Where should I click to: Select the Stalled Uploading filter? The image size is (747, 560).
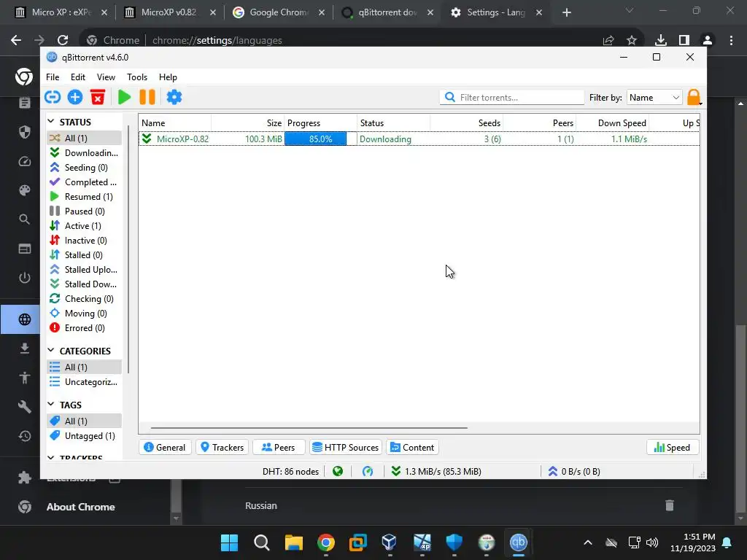coord(85,270)
